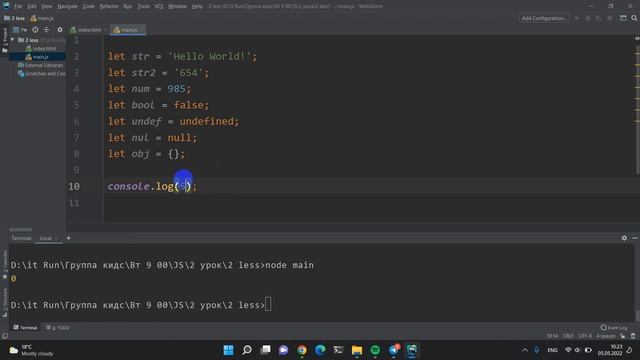This screenshot has width=640, height=360.
Task: Click the collapse-all icon in Project panel
Action: tap(47, 30)
